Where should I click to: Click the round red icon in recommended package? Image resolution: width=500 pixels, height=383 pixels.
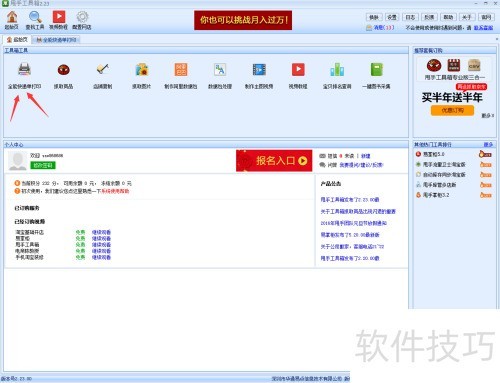pos(434,65)
